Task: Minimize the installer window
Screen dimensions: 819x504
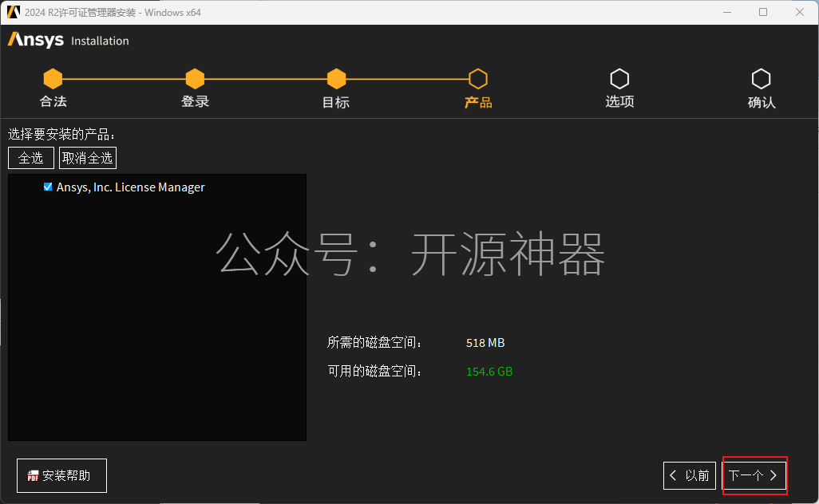Action: (727, 12)
